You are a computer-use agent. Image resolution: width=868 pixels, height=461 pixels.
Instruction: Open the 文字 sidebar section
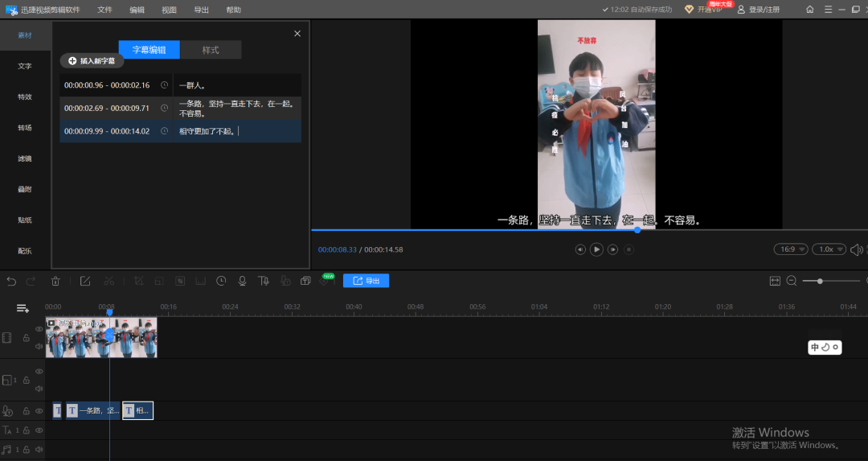pyautogui.click(x=25, y=66)
